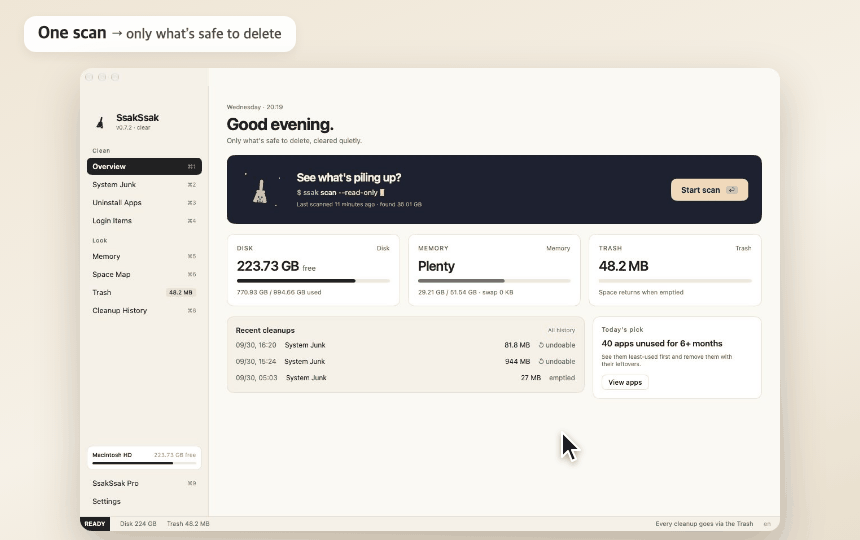Click the enter-key icon on Start scan

732,190
